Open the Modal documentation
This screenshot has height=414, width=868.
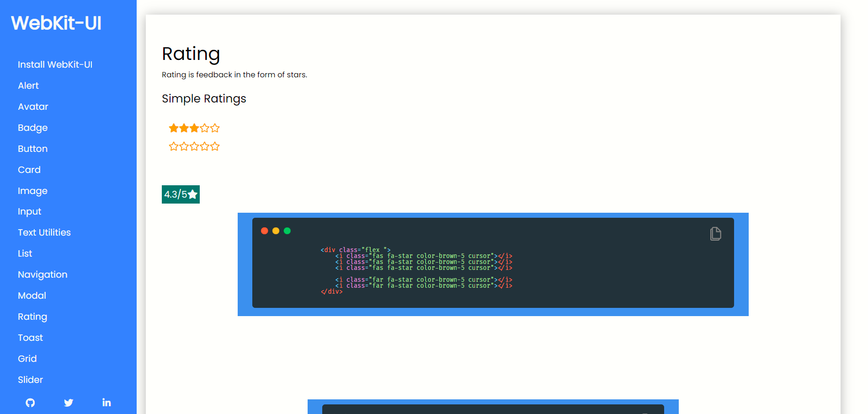32,296
